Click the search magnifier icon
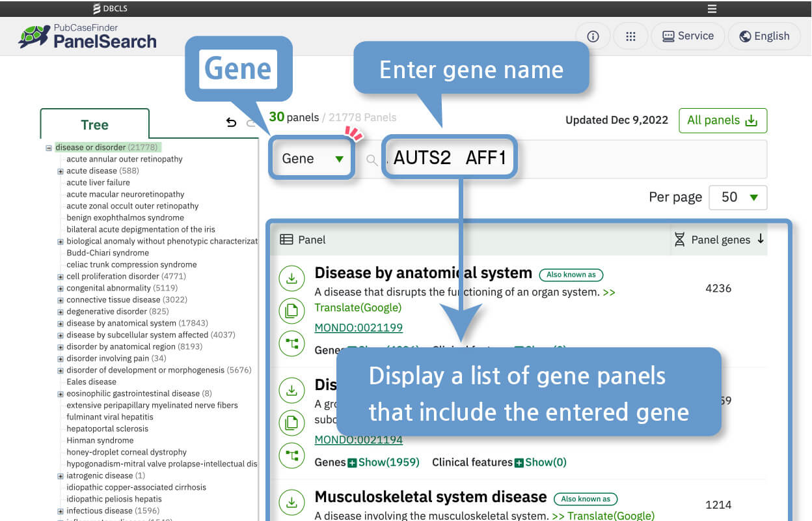812x521 pixels. click(372, 160)
